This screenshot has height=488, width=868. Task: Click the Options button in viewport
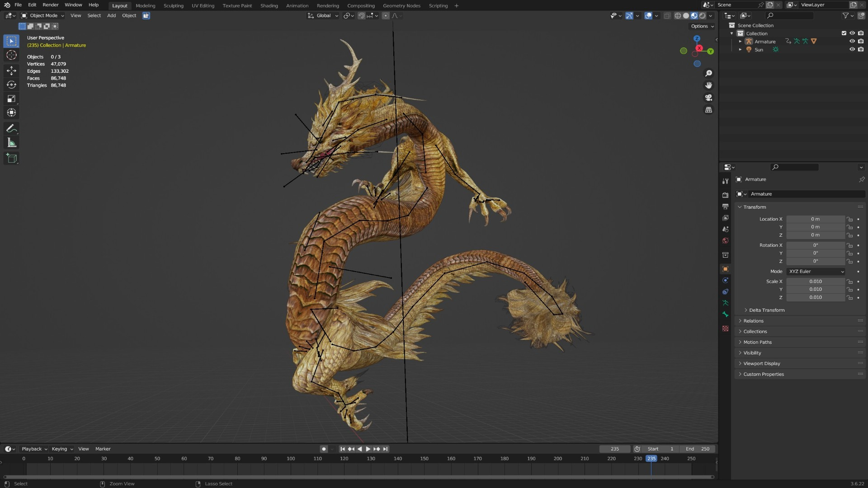702,26
